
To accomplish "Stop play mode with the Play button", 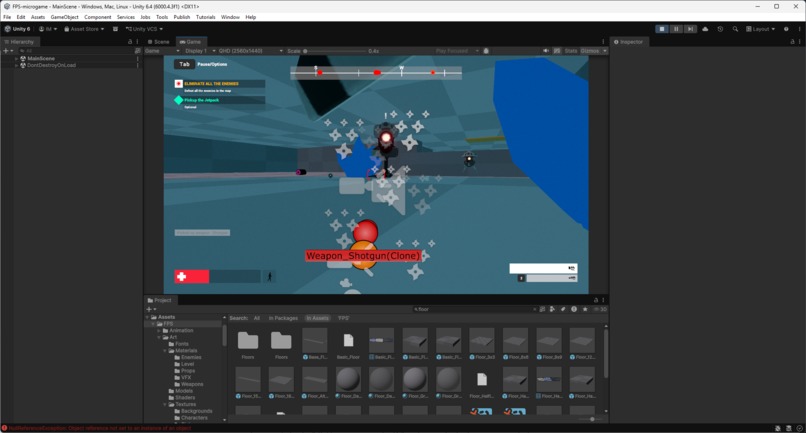I will 662,29.
